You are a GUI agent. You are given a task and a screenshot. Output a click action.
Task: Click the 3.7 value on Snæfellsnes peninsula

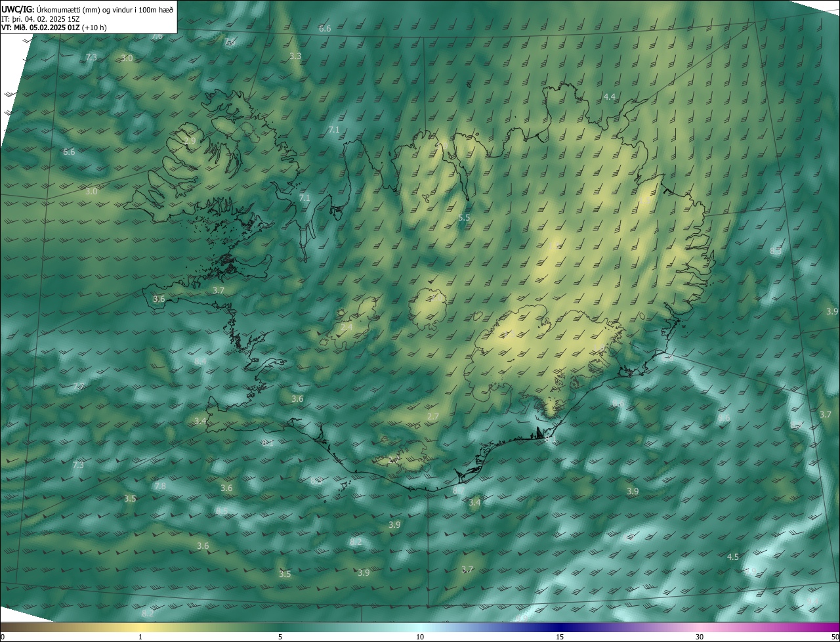[219, 289]
